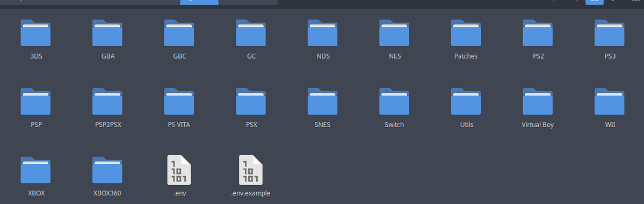Select the Virtual Boy folder
The height and width of the screenshot is (204, 644).
pyautogui.click(x=538, y=102)
